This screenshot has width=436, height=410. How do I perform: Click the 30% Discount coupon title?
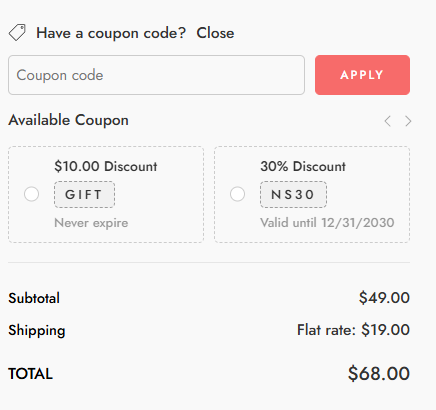point(303,166)
